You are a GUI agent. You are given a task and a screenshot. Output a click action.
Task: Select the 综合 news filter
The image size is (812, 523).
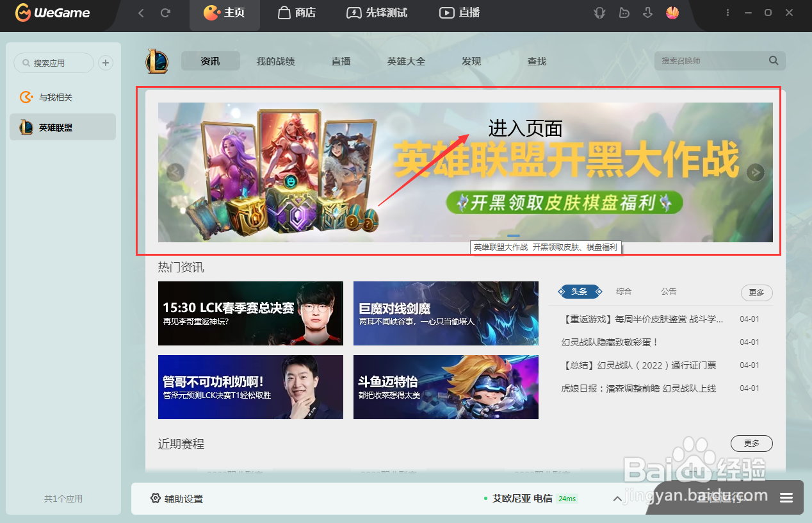pos(624,292)
